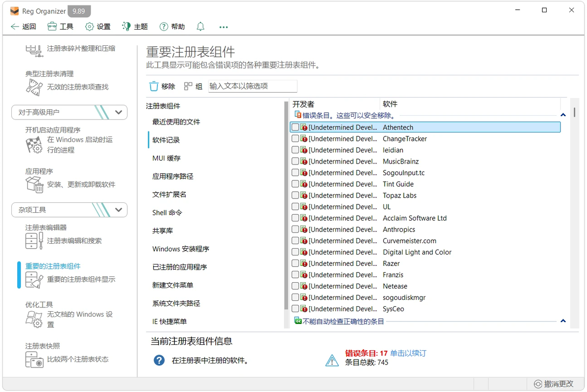The height and width of the screenshot is (392, 587).
Task: Check the Tint Guide entry checkbox
Action: 295,184
